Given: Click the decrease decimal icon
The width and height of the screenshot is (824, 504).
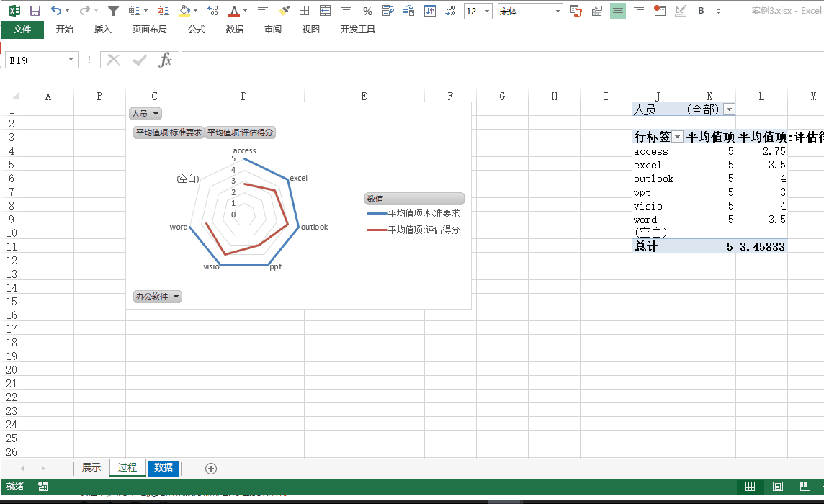Looking at the screenshot, I should (450, 11).
